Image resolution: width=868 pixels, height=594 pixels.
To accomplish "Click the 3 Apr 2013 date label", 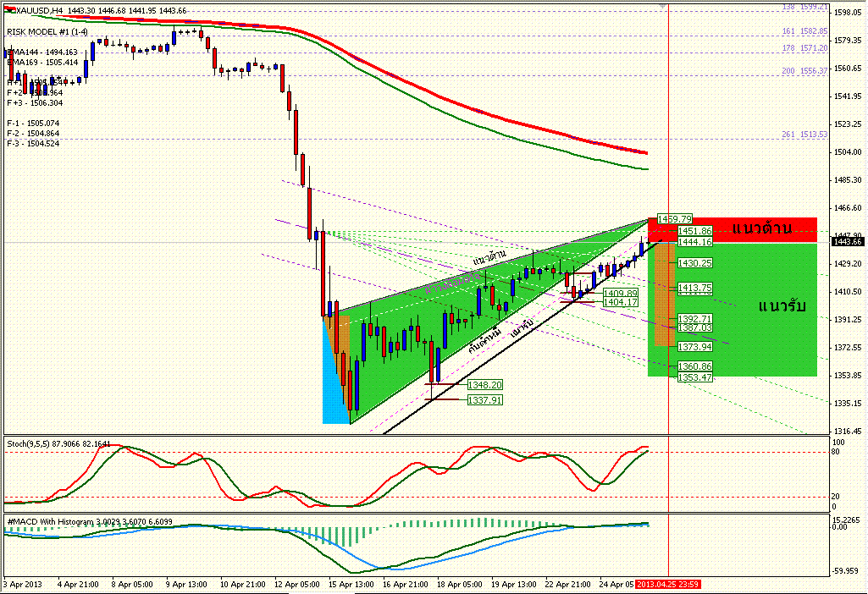I will (23, 584).
